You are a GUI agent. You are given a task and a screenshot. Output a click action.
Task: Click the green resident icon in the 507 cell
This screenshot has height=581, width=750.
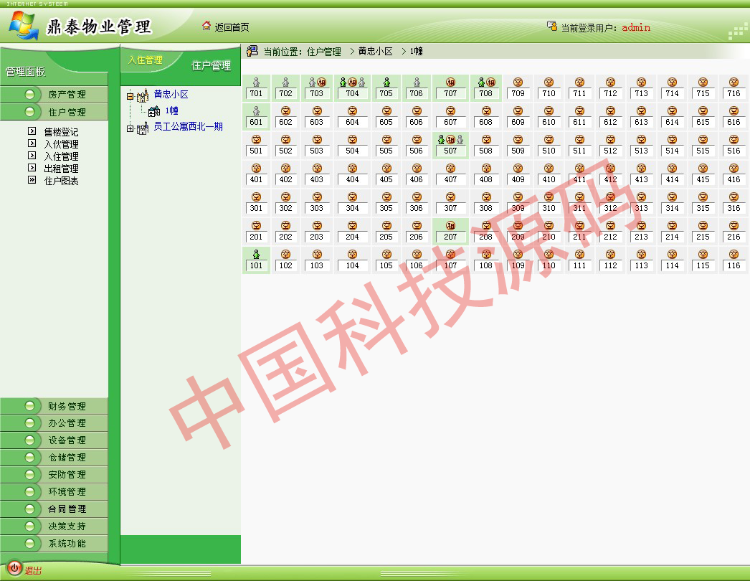coord(441,140)
